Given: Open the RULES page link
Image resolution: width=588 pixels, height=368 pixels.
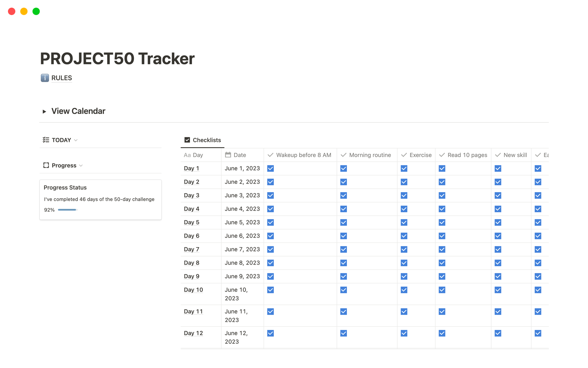Looking at the screenshot, I should [62, 78].
